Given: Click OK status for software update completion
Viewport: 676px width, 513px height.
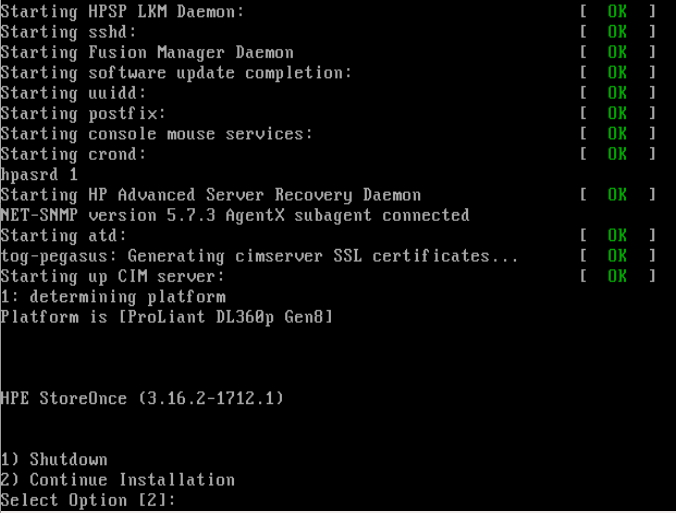Looking at the screenshot, I should pyautogui.click(x=617, y=72).
